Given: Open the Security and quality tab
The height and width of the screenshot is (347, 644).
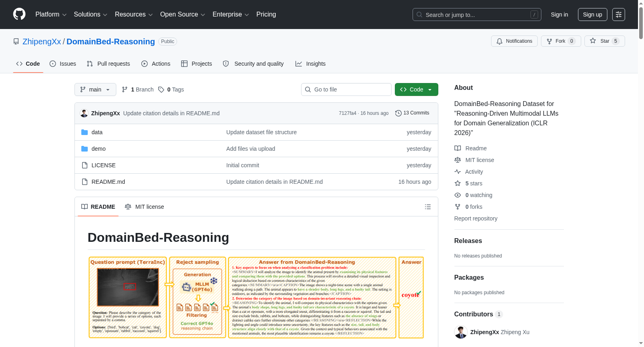Looking at the screenshot, I should [x=253, y=64].
